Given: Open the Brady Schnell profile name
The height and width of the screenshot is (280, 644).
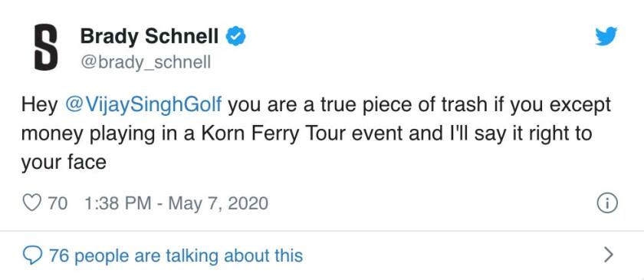Looking at the screenshot, I should pyautogui.click(x=149, y=36).
